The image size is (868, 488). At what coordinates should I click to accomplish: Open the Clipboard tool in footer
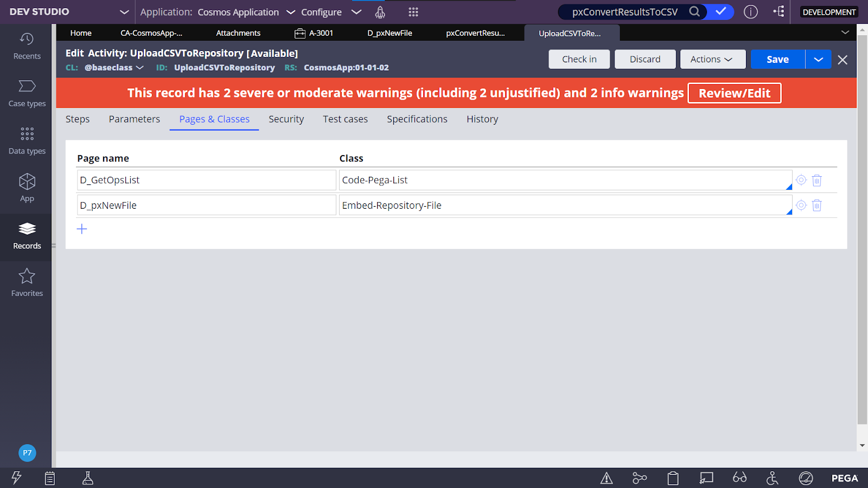tap(673, 478)
